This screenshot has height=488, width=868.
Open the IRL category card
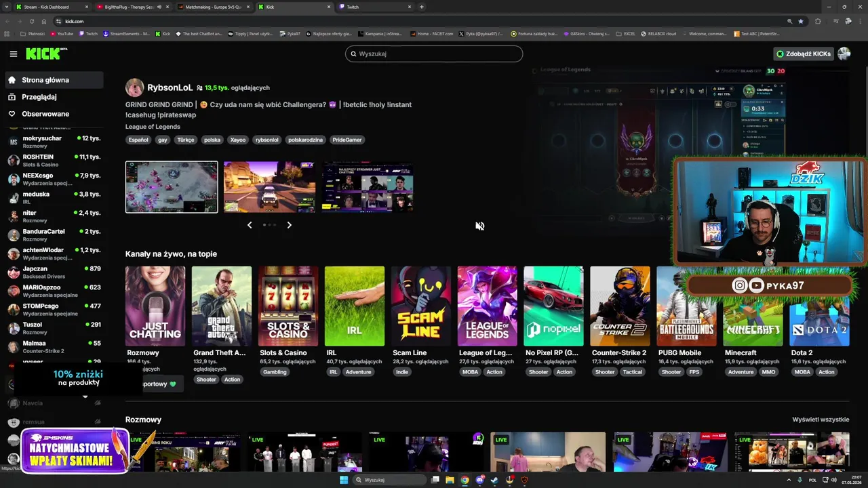coord(355,306)
